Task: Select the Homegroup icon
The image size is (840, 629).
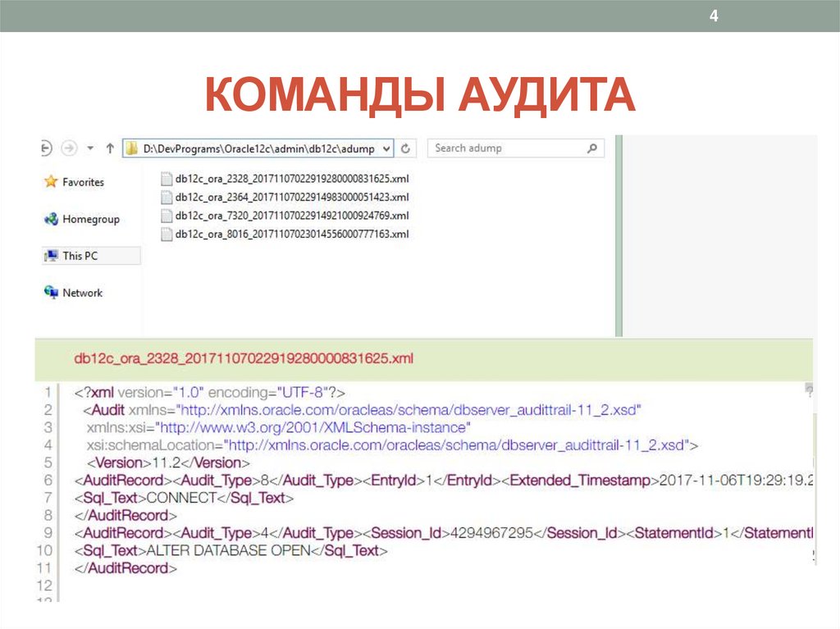Action: pyautogui.click(x=52, y=219)
